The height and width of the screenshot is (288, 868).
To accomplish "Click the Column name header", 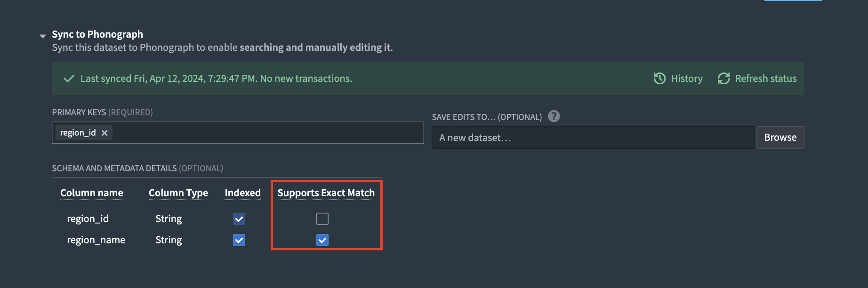I will click(92, 193).
